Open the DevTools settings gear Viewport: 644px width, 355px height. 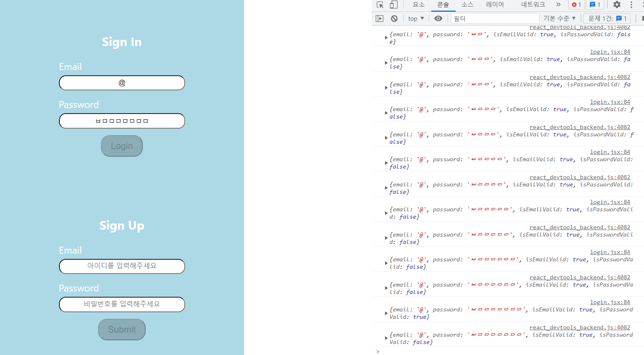(x=617, y=5)
